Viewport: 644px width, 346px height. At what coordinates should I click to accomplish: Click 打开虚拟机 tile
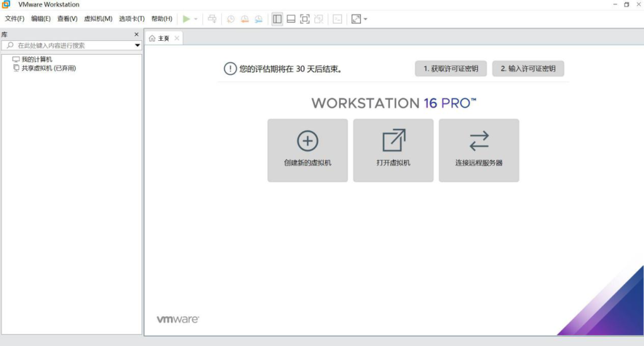(x=393, y=150)
